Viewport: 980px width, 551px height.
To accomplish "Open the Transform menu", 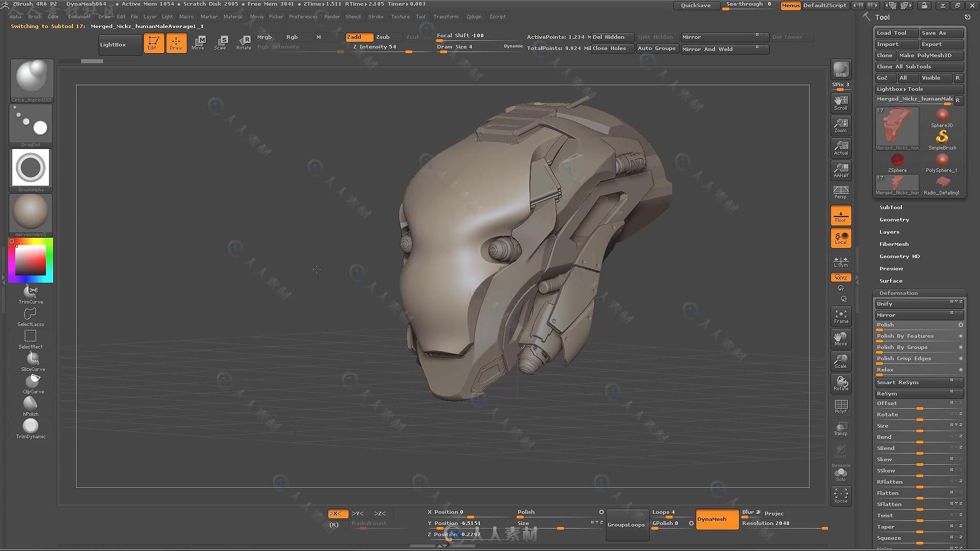I will [x=446, y=16].
